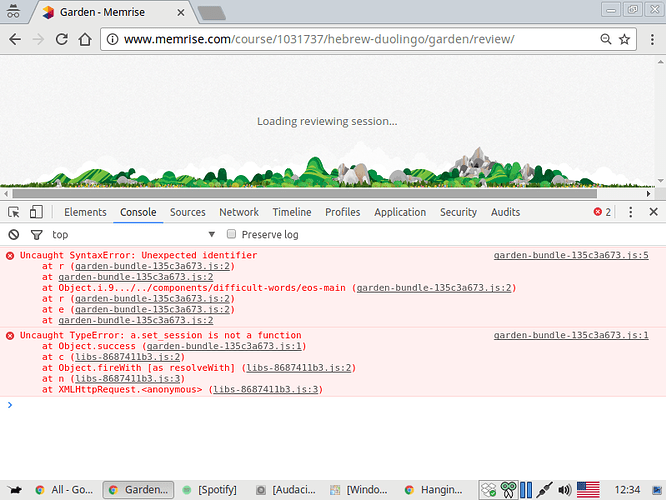
Task: Click the browser forward arrow
Action: pos(38,40)
